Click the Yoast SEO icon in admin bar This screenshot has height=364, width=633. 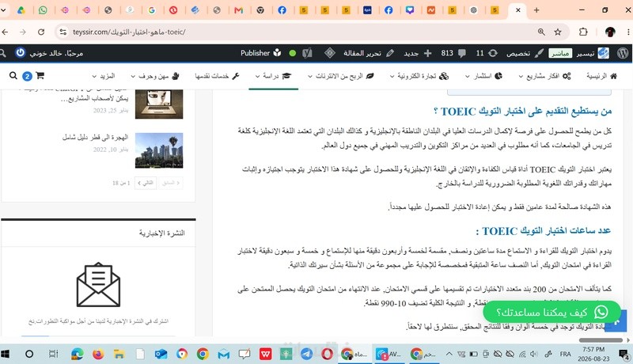(307, 53)
